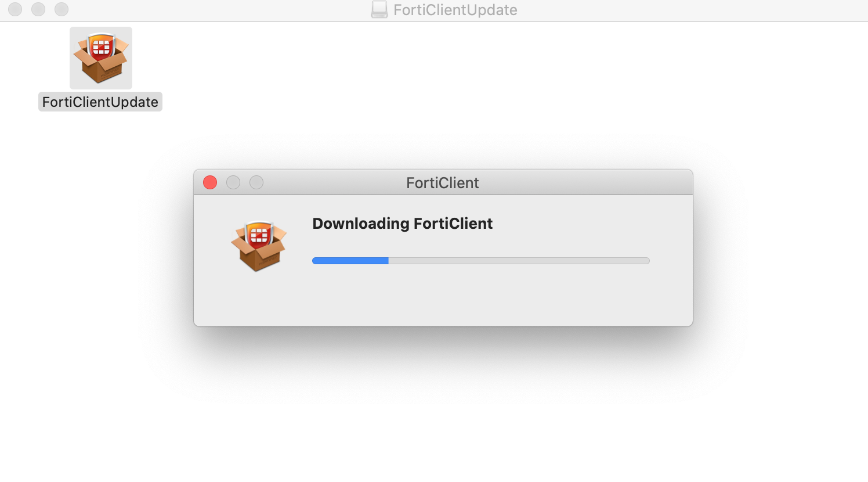Click the Finder window's gray minimize button

click(x=38, y=9)
